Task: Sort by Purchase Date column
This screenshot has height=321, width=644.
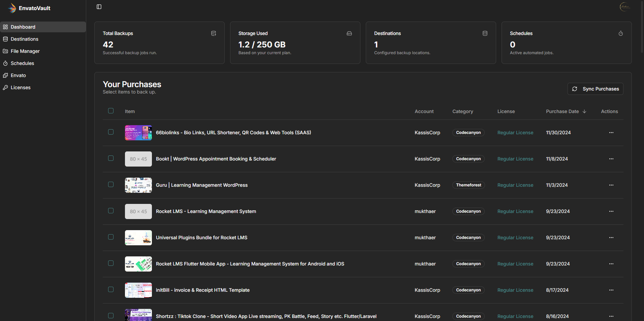Action: pos(566,111)
